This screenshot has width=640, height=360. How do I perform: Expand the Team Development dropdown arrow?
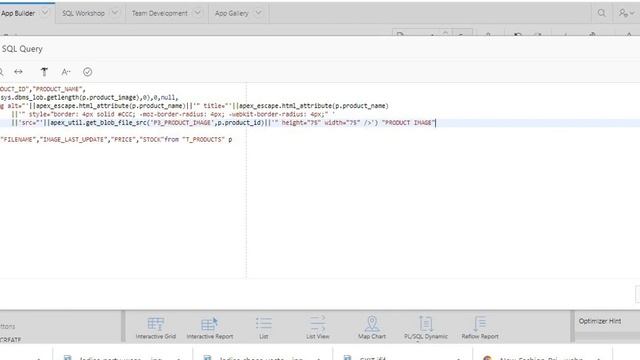pyautogui.click(x=198, y=13)
